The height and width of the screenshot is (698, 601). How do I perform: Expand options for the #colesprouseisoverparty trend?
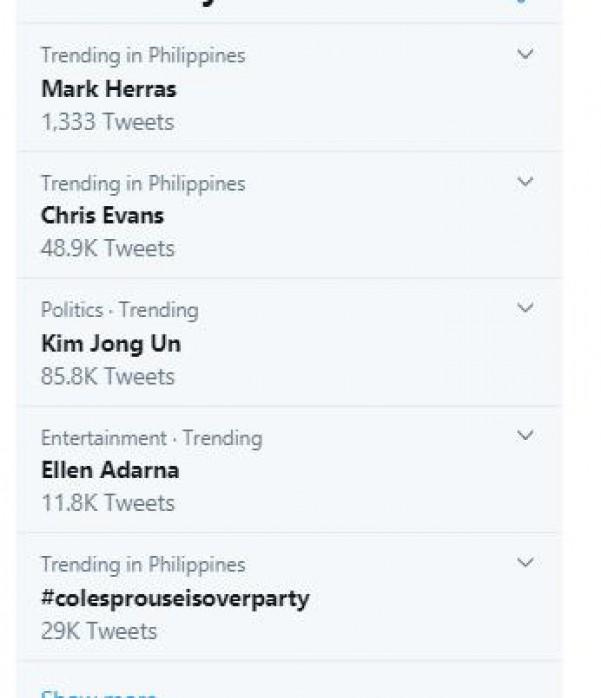[x=525, y=563]
